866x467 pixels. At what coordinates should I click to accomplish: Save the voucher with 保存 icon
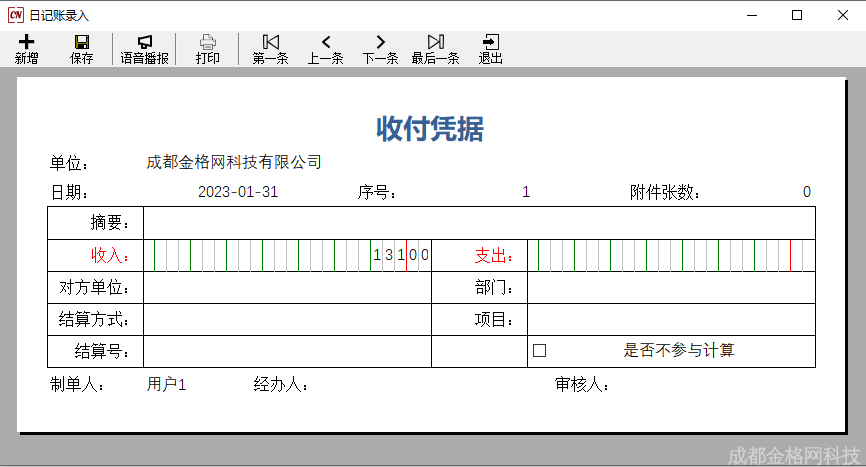(82, 42)
